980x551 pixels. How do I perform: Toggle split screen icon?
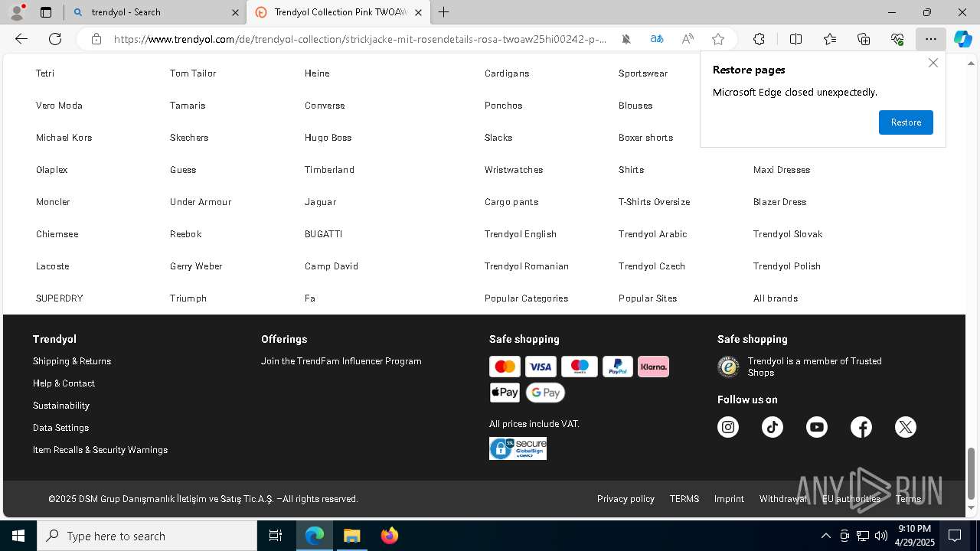(x=795, y=39)
